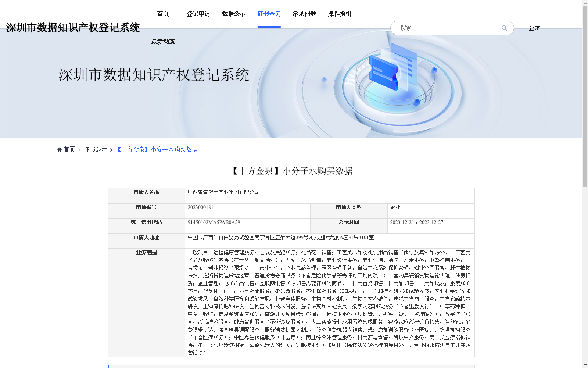Click the page vertical scrollbar thumb
588x368 pixels.
(x=585, y=96)
